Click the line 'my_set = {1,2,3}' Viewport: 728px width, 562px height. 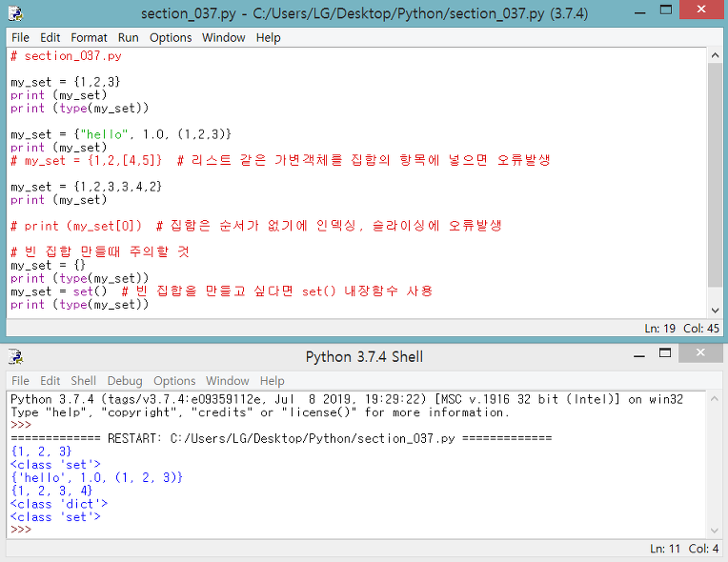(66, 82)
